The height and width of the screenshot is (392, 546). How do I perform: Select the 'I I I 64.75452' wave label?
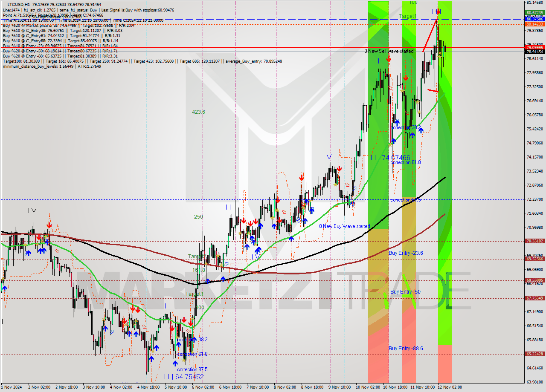pos(184,377)
